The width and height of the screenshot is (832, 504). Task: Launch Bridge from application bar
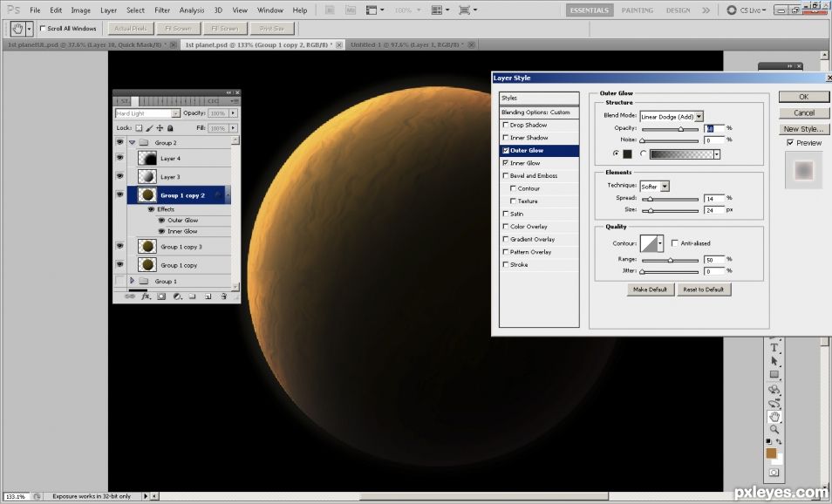click(x=330, y=10)
